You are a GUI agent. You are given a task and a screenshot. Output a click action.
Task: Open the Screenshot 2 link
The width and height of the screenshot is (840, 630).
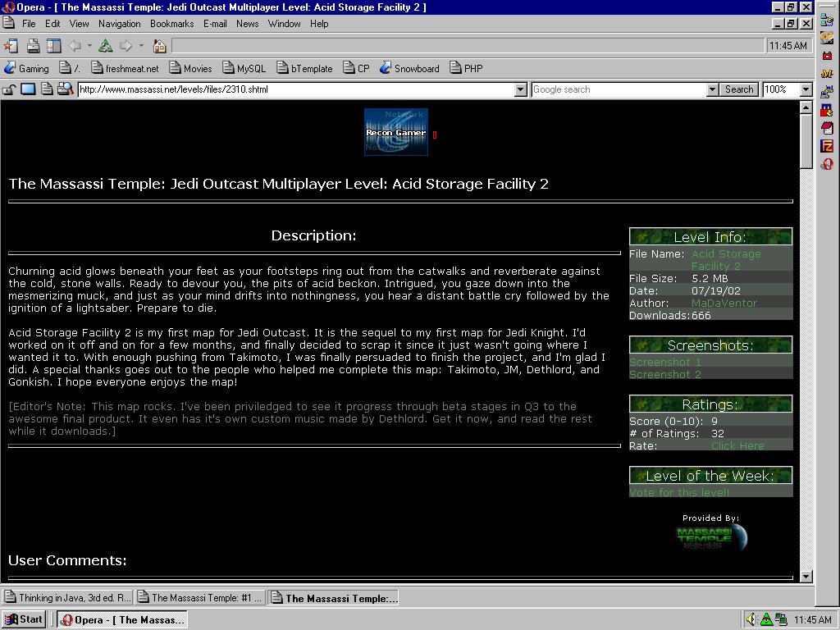[x=664, y=374]
